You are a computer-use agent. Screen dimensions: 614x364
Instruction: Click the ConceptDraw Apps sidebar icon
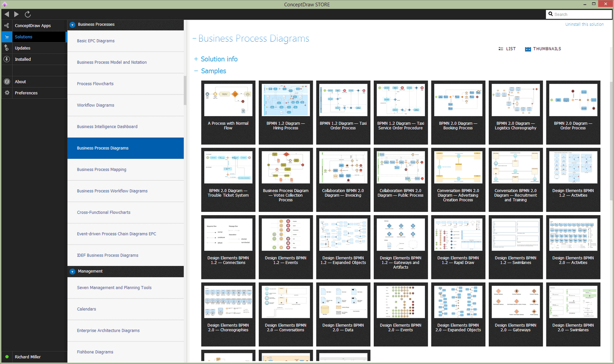pos(7,25)
